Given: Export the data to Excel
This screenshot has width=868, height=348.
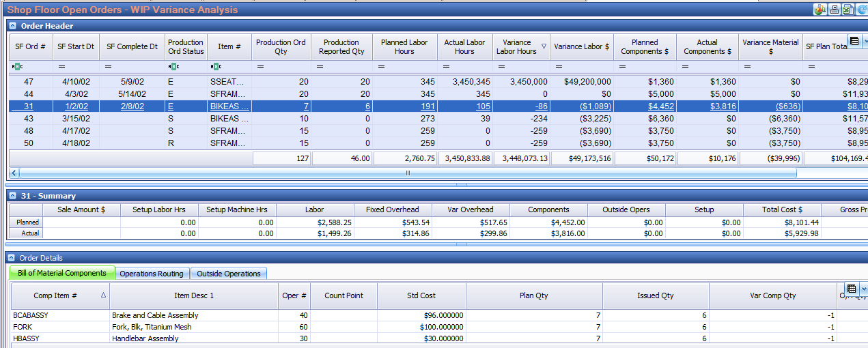Looking at the screenshot, I should click(847, 10).
